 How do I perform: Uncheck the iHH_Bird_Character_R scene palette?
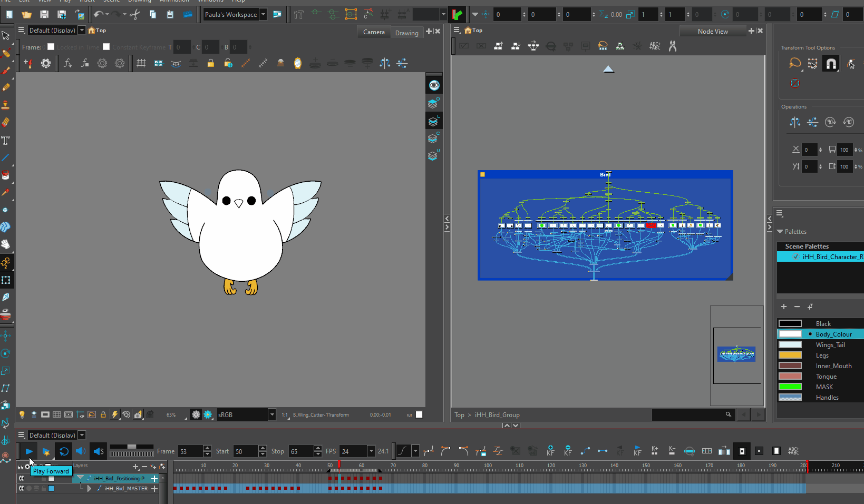click(x=796, y=256)
